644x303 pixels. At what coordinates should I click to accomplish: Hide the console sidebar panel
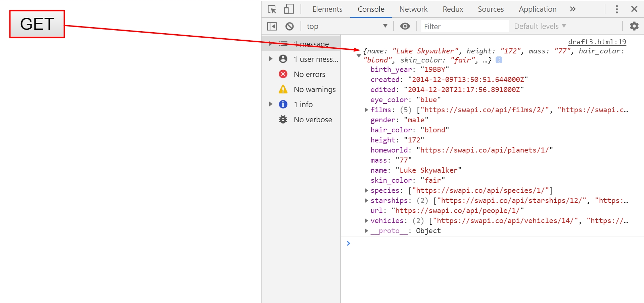[x=272, y=26]
